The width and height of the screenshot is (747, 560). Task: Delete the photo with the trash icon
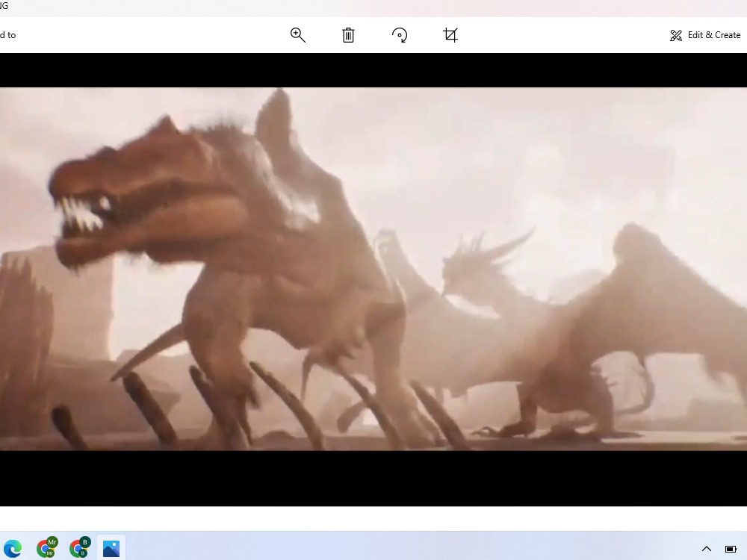click(348, 35)
